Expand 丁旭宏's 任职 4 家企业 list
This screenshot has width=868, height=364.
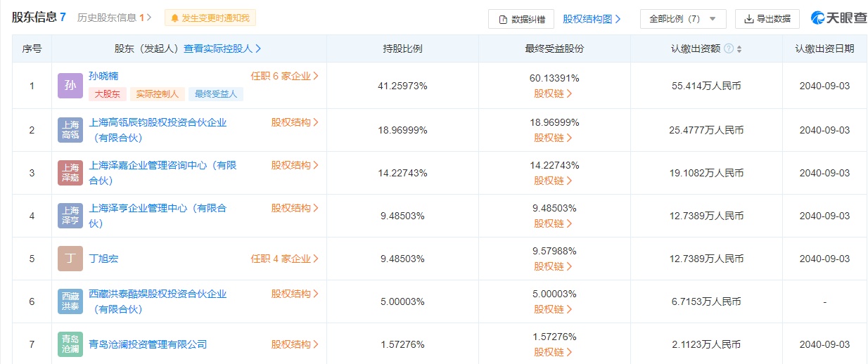coord(284,259)
